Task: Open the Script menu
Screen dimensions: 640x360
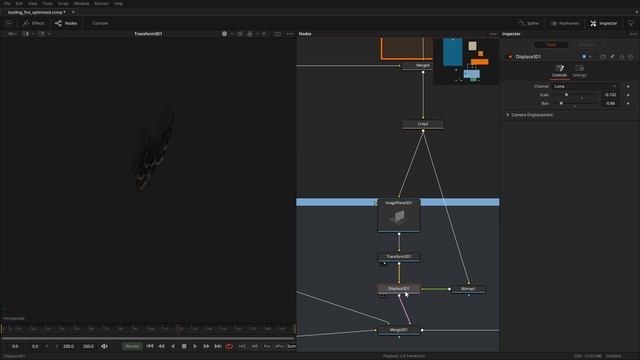Action: pyautogui.click(x=63, y=3)
